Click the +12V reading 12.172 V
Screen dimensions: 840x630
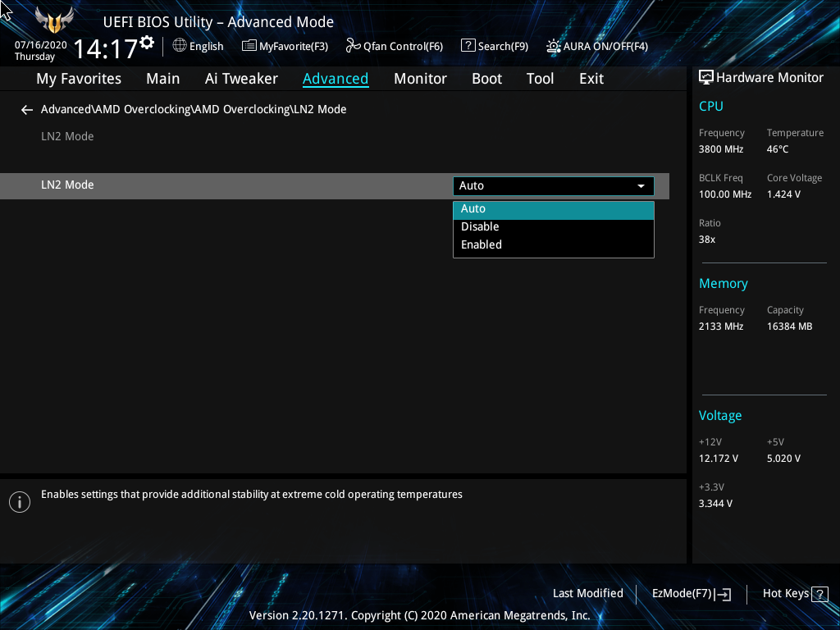[718, 459]
